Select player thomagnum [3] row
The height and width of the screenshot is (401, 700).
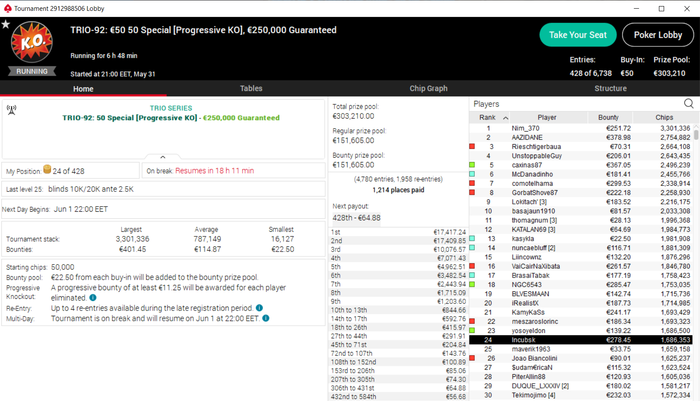[x=581, y=220]
